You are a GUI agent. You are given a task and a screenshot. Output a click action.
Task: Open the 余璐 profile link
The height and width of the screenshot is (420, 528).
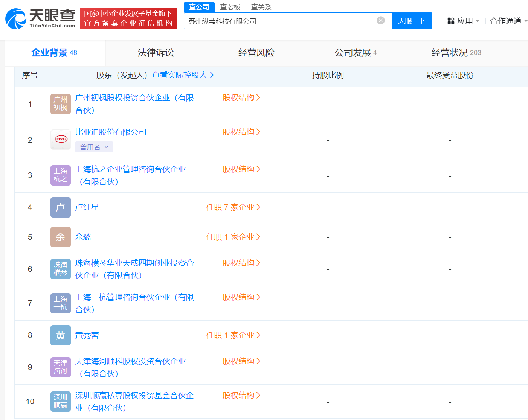click(83, 237)
